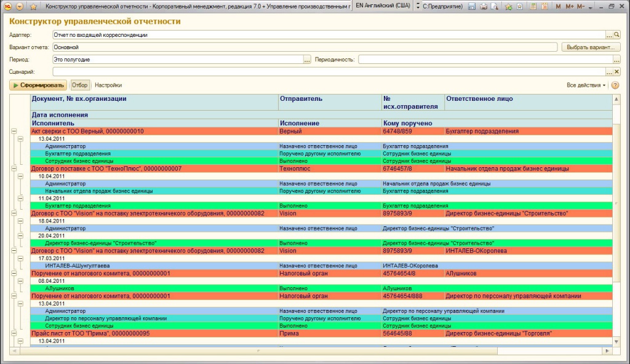Open the Все действия menu
Screen dimensions: 630x364
(586, 85)
